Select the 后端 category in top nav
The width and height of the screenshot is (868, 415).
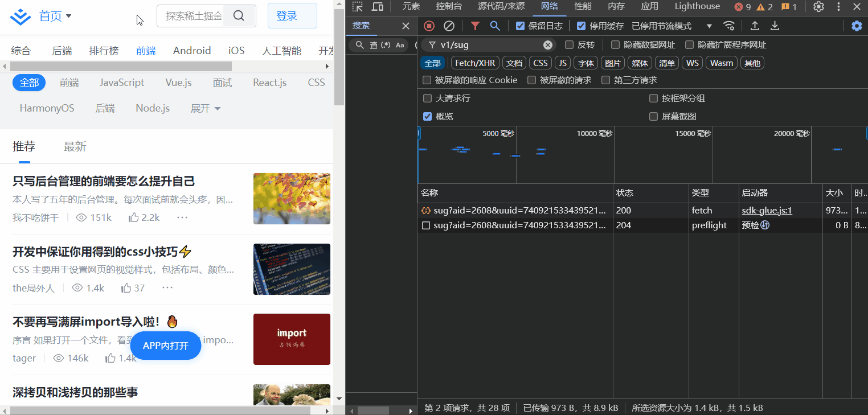point(62,51)
